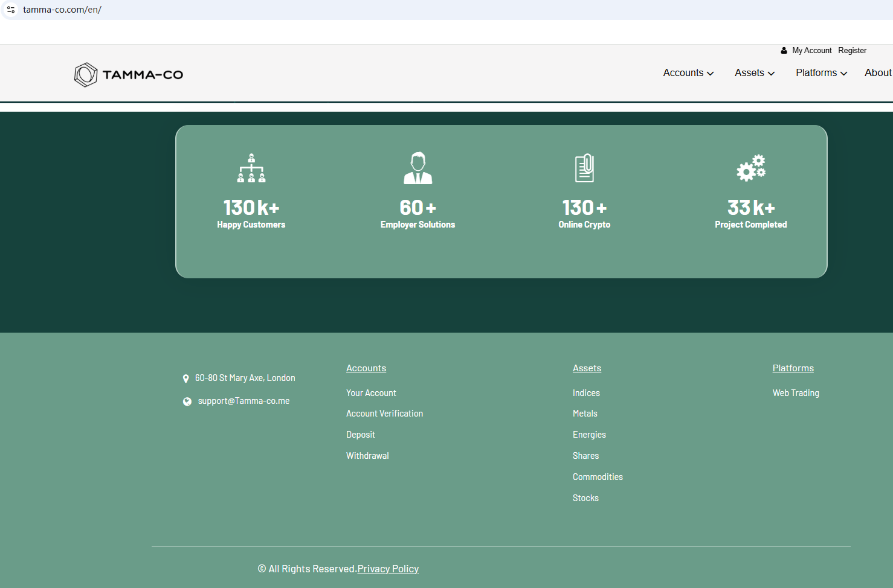This screenshot has width=893, height=588.
Task: Open the Platforms dropdown in navigation
Action: pos(821,73)
